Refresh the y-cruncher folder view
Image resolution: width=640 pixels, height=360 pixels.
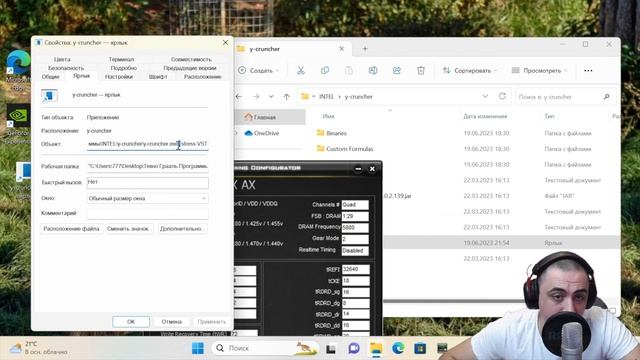click(x=502, y=96)
